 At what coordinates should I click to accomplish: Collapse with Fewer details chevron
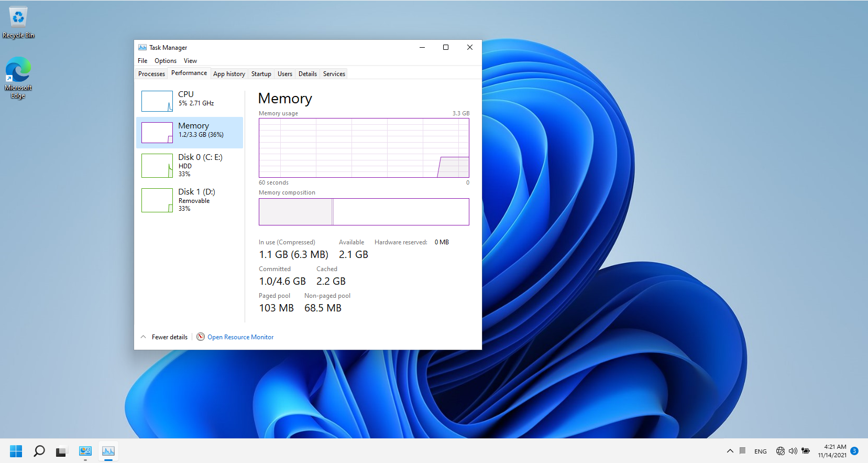pos(144,337)
